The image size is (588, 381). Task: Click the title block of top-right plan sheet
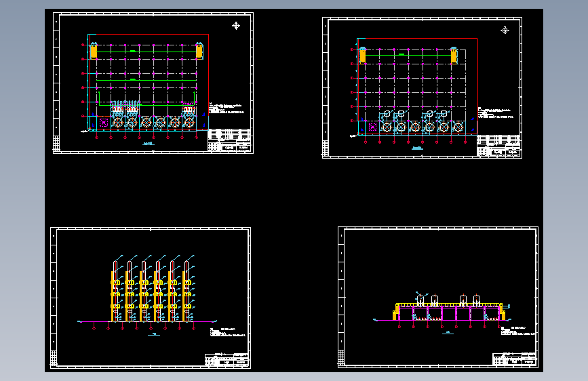(x=498, y=145)
